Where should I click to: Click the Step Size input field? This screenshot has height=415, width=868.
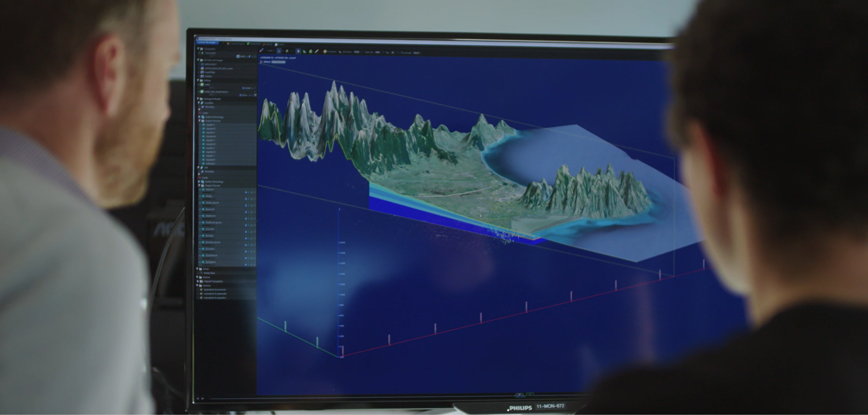point(378,52)
